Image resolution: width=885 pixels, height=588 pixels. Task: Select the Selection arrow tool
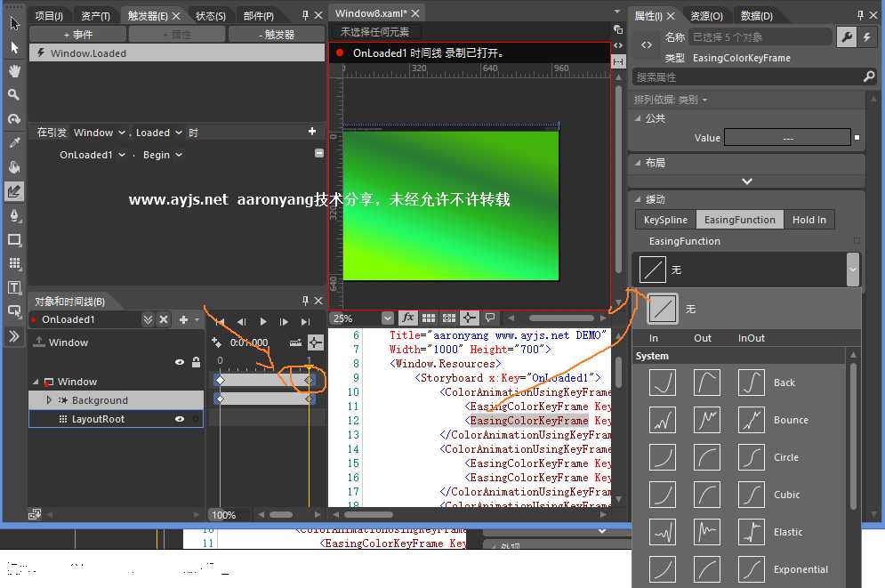(x=14, y=24)
